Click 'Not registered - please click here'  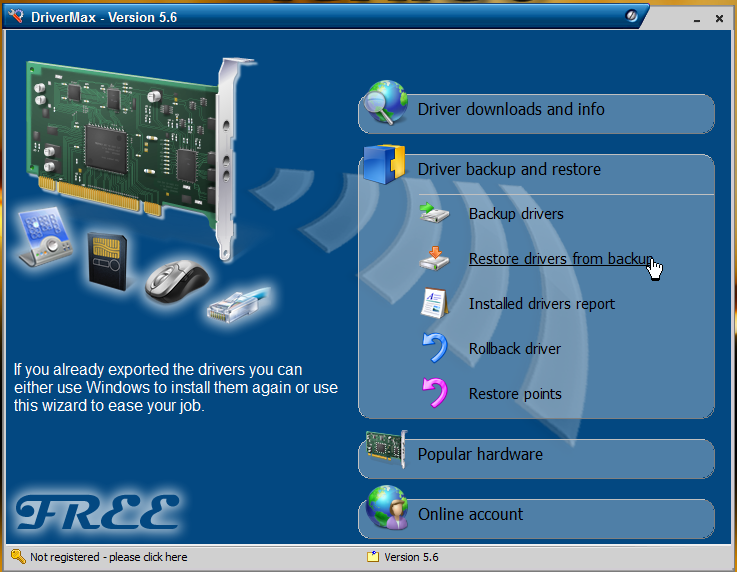(108, 557)
